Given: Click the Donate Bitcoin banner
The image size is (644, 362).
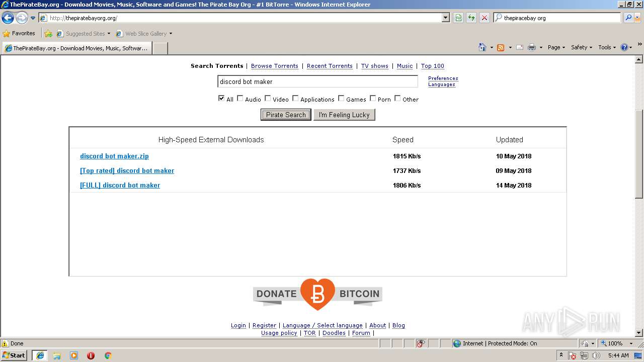Looking at the screenshot, I should point(317,295).
